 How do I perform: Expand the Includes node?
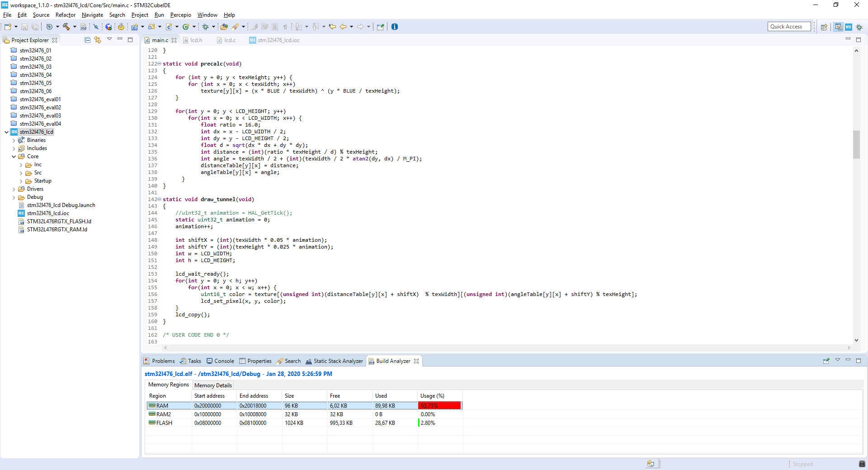click(x=14, y=149)
